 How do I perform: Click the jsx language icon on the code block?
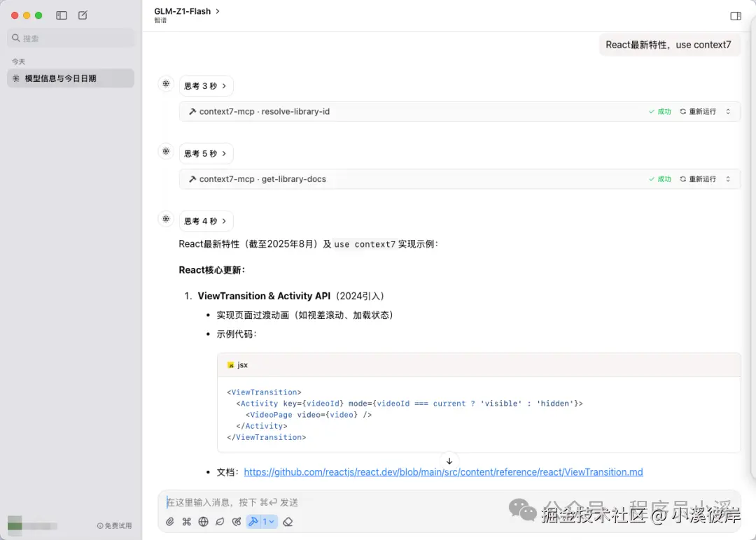tap(231, 364)
